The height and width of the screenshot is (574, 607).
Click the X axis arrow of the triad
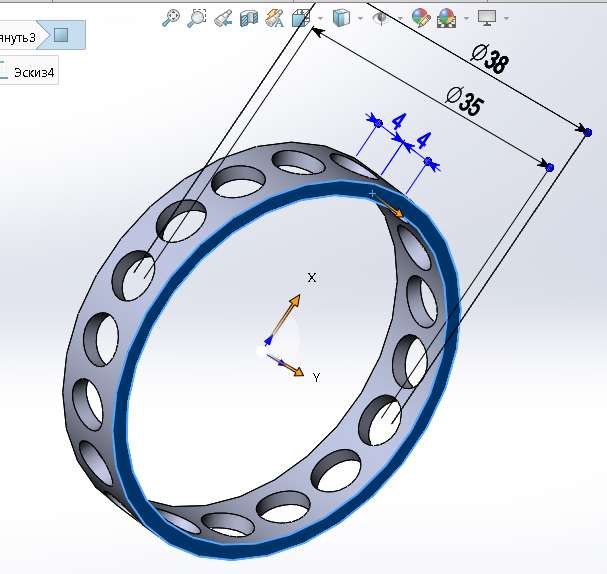point(286,315)
